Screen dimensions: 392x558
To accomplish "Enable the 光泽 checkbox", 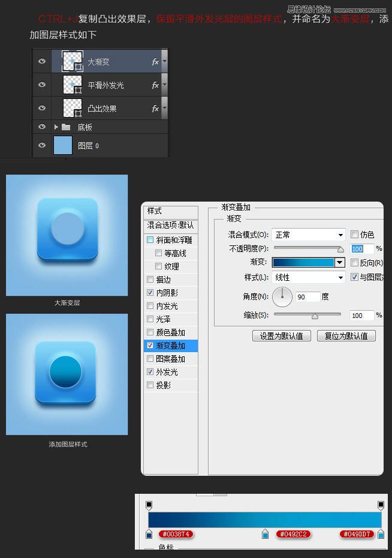I will point(150,319).
